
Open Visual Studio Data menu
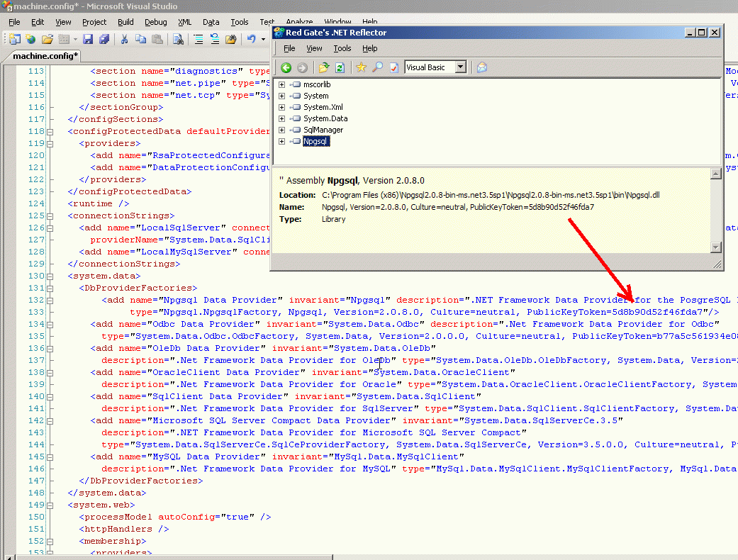pyautogui.click(x=211, y=22)
